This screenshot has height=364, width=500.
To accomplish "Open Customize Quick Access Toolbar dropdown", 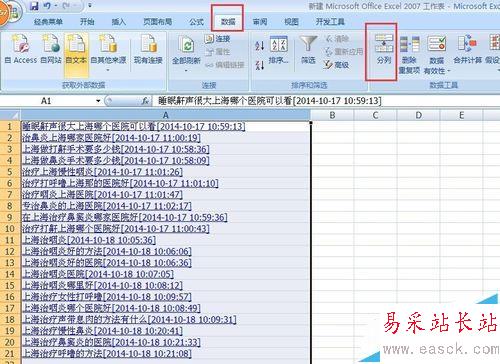I will click(x=90, y=6).
